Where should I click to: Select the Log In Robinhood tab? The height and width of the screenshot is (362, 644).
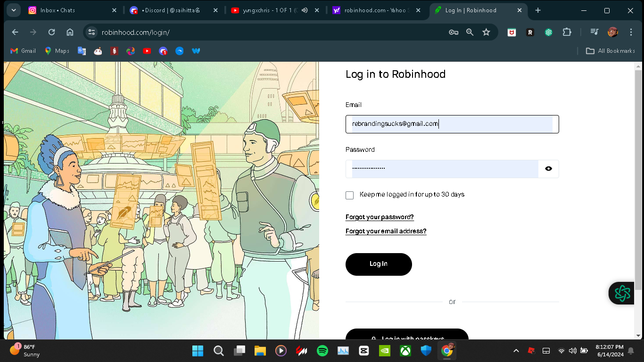point(479,10)
